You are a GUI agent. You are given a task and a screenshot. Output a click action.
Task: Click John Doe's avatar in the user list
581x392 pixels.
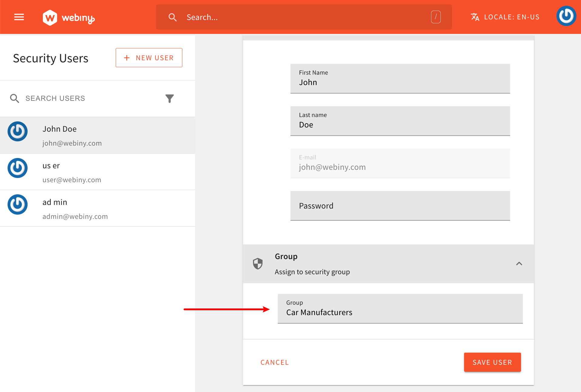point(17,131)
